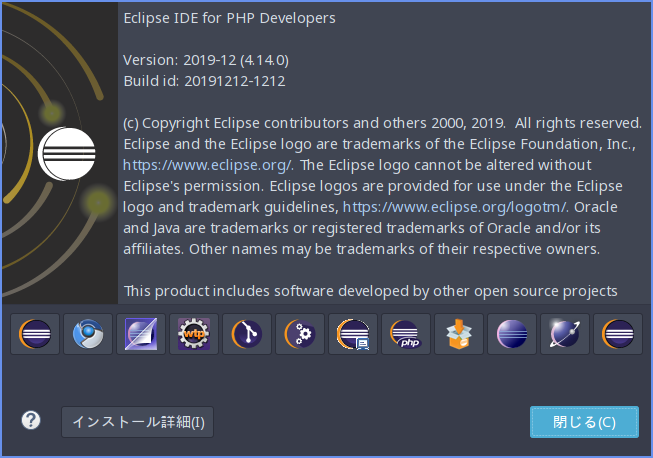
Task: Click the purple square icon with pen stroke
Action: [x=141, y=334]
